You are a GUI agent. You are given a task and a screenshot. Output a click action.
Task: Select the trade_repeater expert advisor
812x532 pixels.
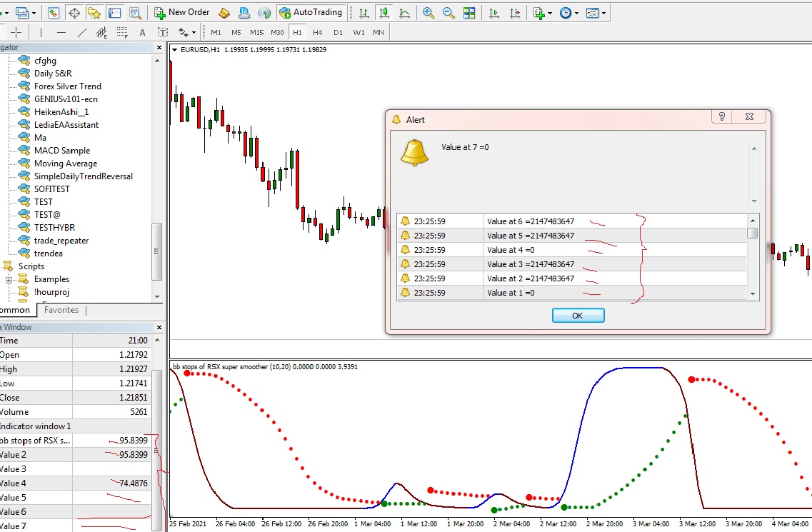point(61,241)
